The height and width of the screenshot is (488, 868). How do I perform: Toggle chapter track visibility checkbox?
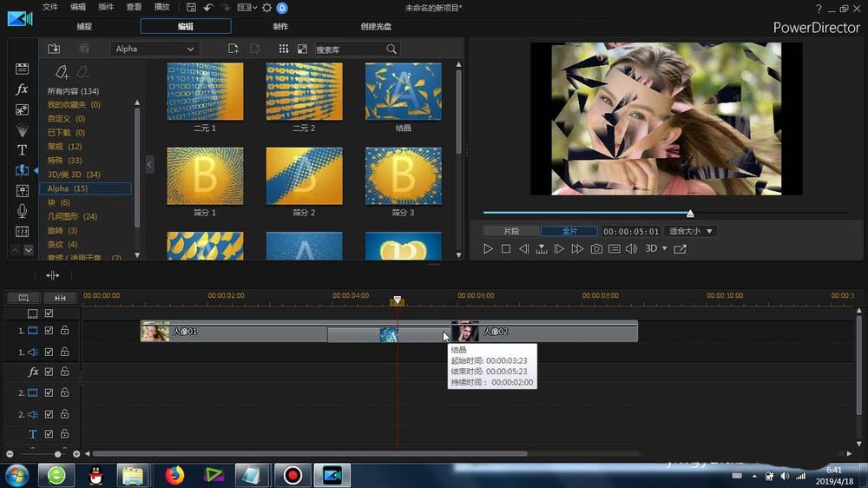pos(49,313)
